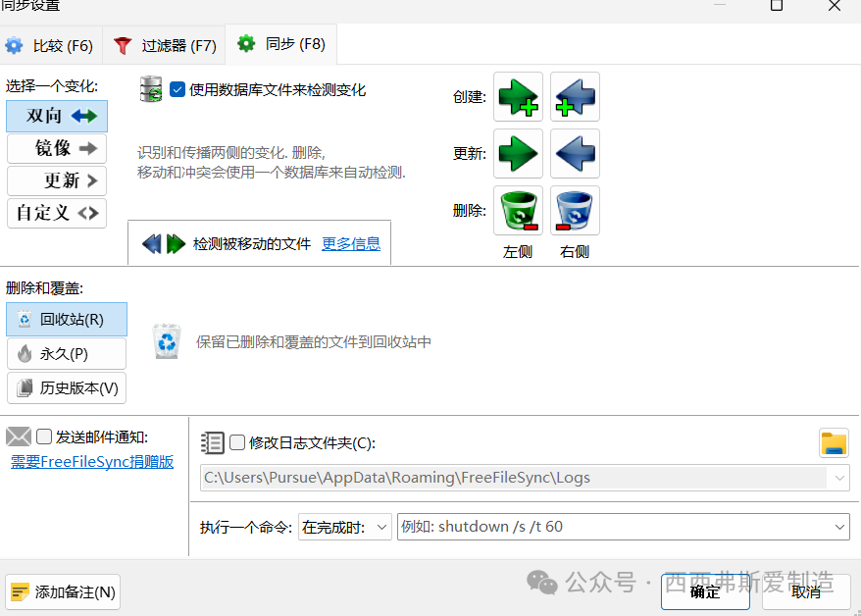Click the 右侧 column label
The image size is (861, 616).
coord(575,252)
